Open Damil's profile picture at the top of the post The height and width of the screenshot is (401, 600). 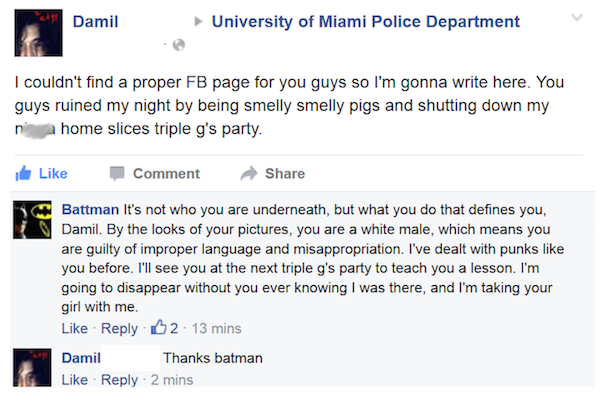point(38,33)
